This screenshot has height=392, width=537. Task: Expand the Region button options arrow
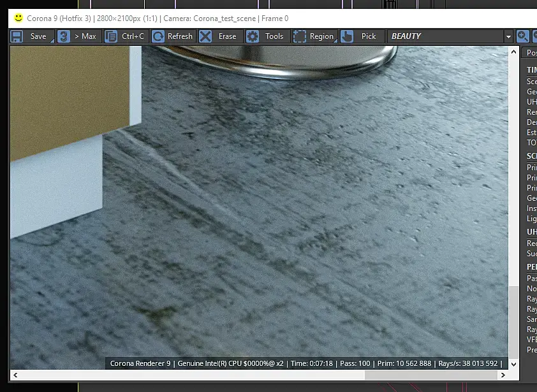[335, 40]
